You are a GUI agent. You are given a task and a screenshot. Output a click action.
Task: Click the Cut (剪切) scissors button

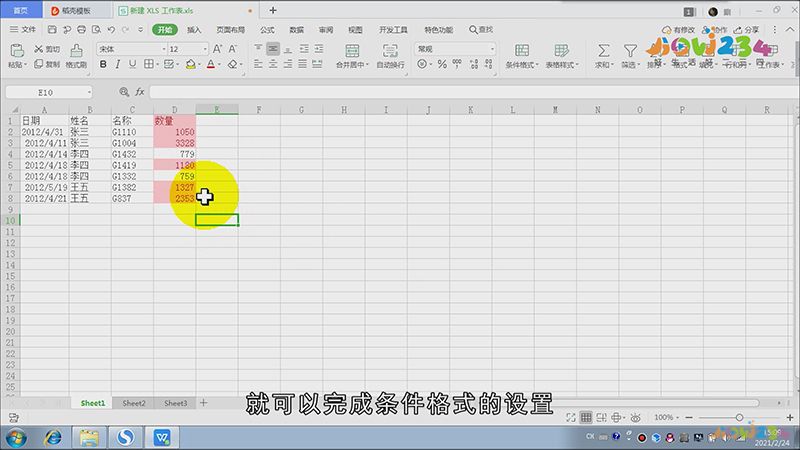point(47,49)
